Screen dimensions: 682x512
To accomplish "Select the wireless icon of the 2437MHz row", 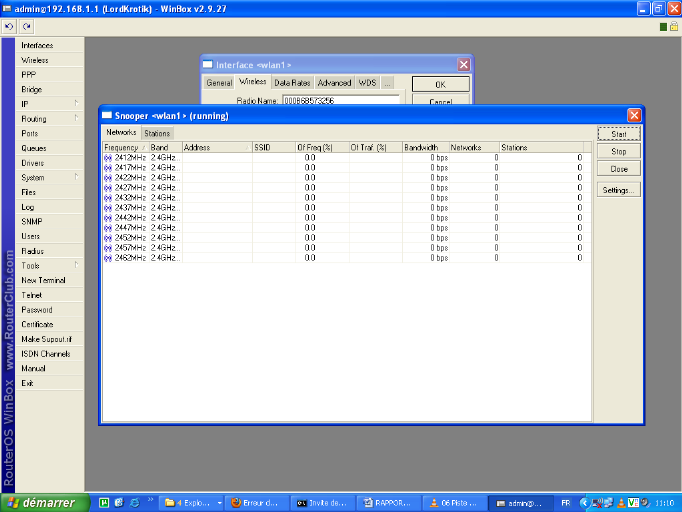I will pyautogui.click(x=108, y=208).
